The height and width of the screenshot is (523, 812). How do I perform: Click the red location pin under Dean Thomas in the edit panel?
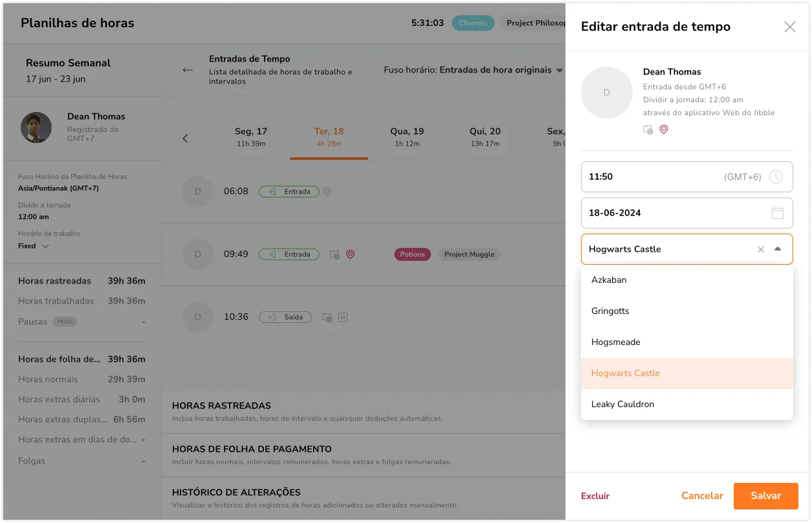[x=663, y=129]
